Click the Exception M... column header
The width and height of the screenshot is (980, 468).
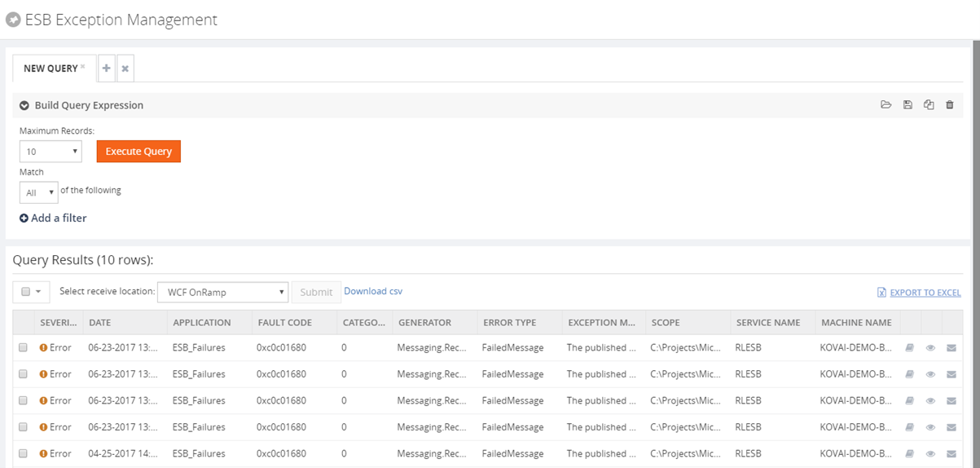point(604,323)
